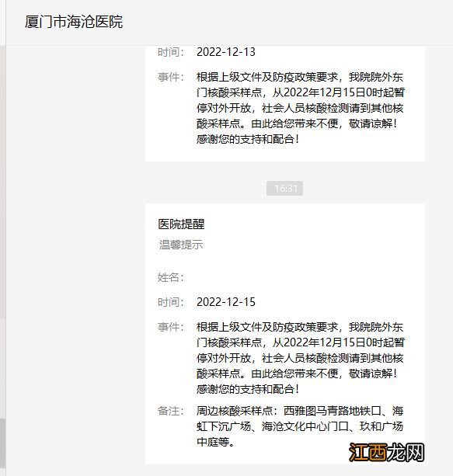Click the chat title 厦门市海沧医院
This screenshot has width=453, height=476.
click(x=74, y=22)
